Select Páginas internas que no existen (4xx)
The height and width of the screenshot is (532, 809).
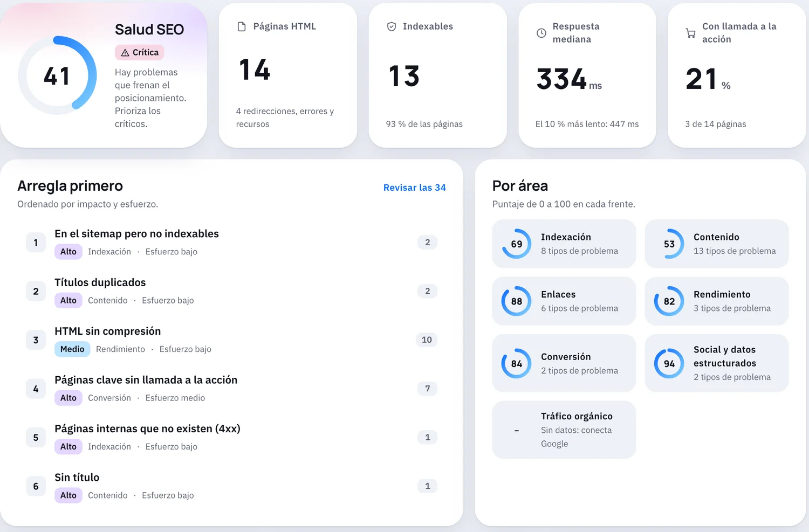[231, 438]
